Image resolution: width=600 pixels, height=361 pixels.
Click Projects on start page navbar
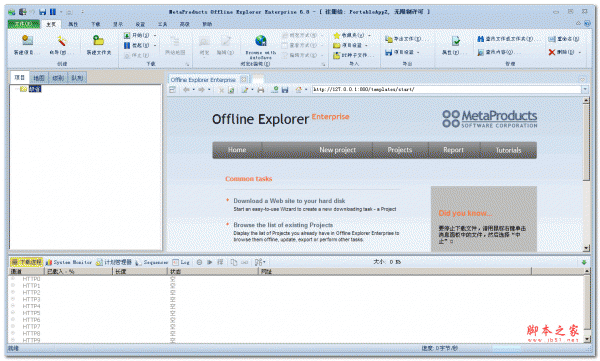pyautogui.click(x=400, y=150)
